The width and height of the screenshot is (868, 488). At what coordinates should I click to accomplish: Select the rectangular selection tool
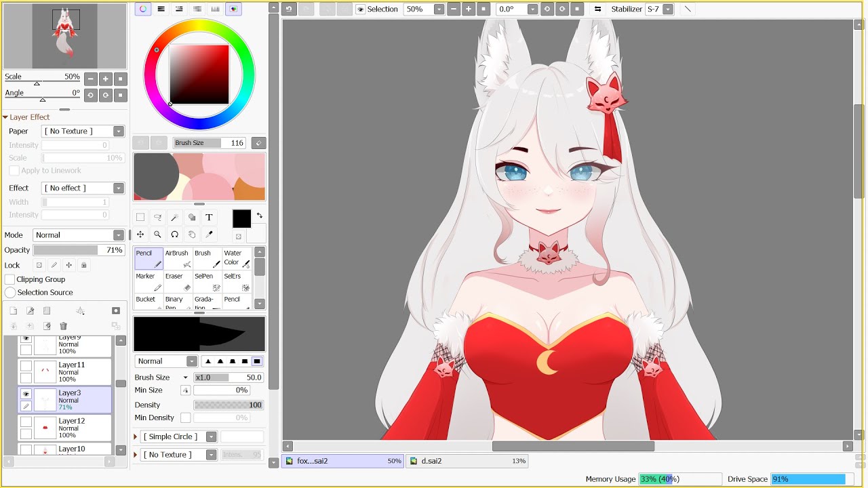140,218
